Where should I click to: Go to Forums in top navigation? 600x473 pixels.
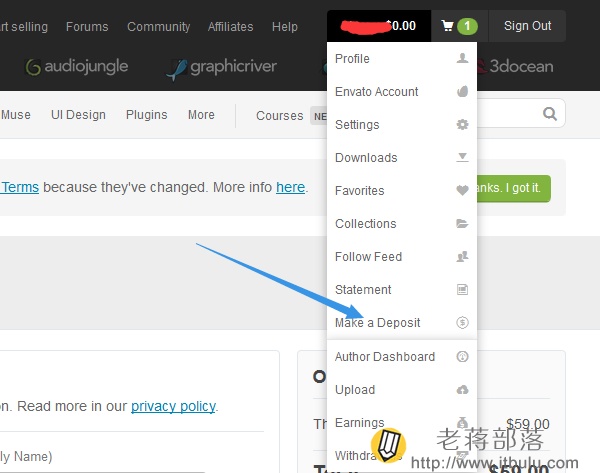pyautogui.click(x=87, y=27)
